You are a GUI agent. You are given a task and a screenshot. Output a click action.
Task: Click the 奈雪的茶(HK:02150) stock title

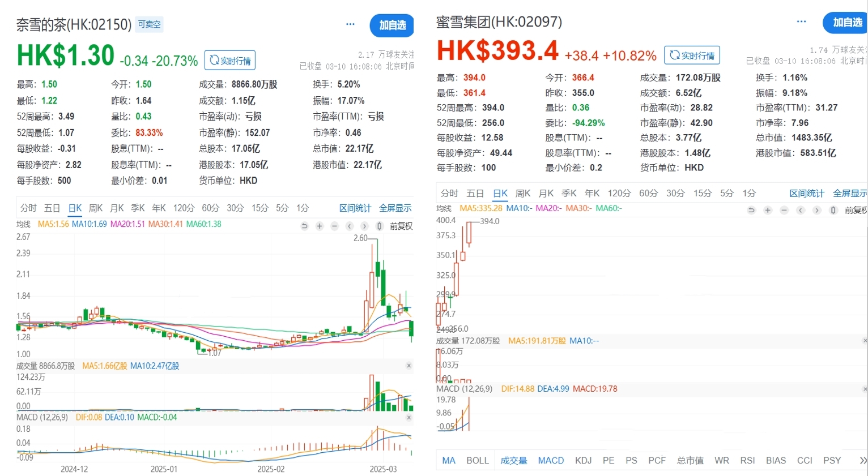pos(74,24)
